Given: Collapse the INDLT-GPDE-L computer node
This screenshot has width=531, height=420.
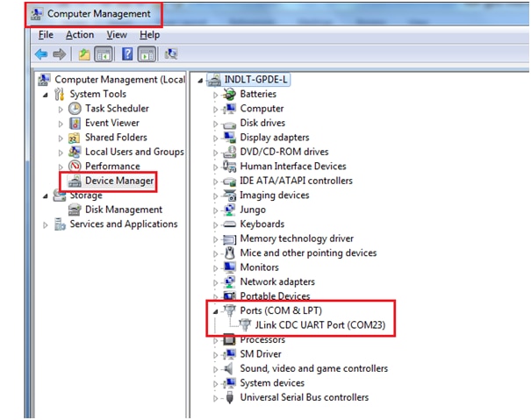Looking at the screenshot, I should [x=200, y=81].
